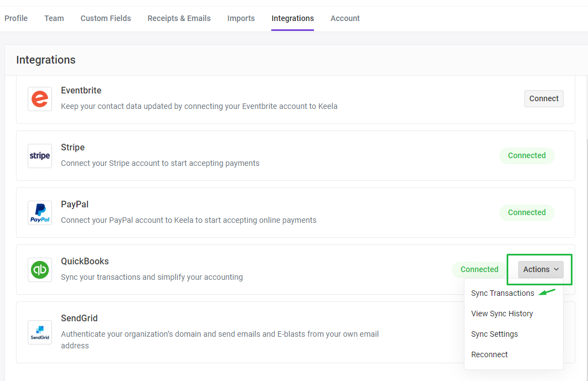
Task: Open the Imports tab
Action: click(241, 18)
